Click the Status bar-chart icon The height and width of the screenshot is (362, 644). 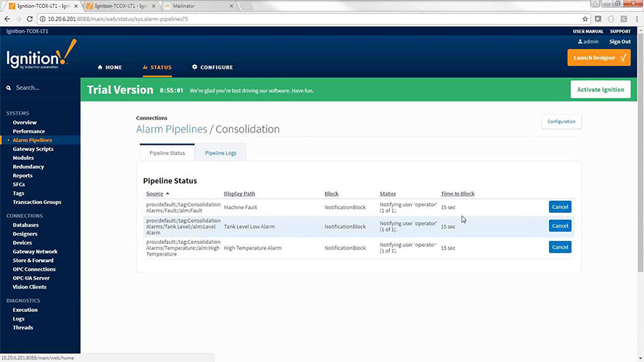[x=145, y=67]
